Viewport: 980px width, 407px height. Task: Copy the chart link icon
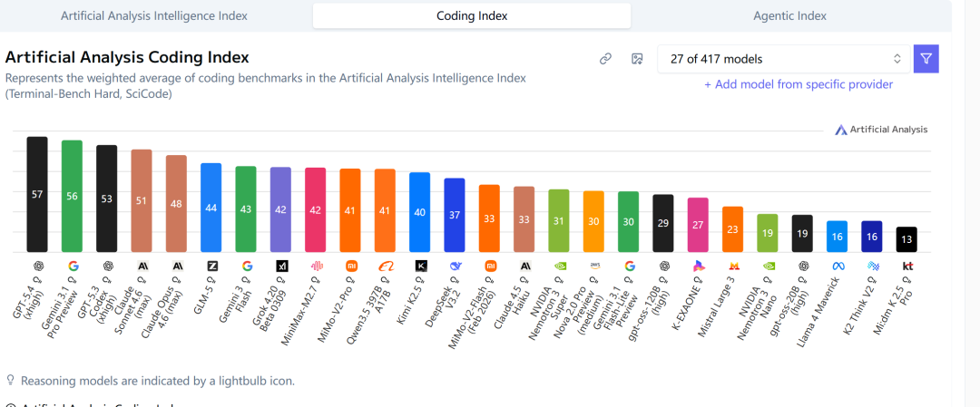[605, 59]
